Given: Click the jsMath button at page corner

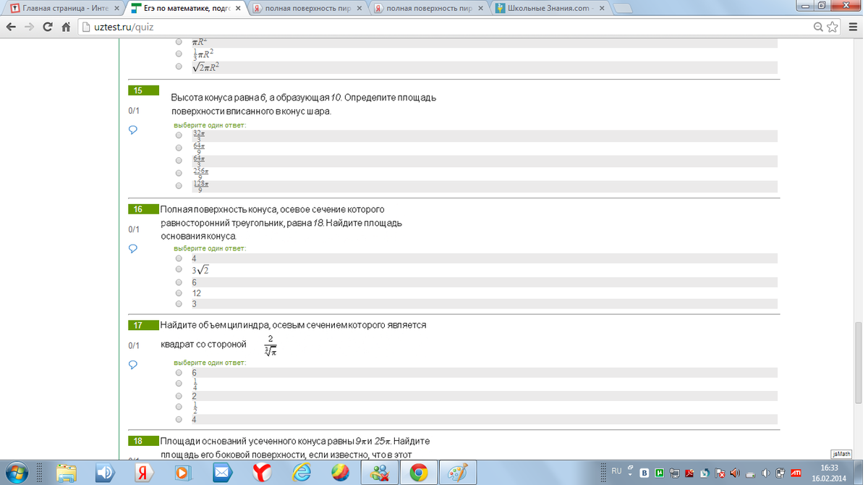Looking at the screenshot, I should (841, 454).
